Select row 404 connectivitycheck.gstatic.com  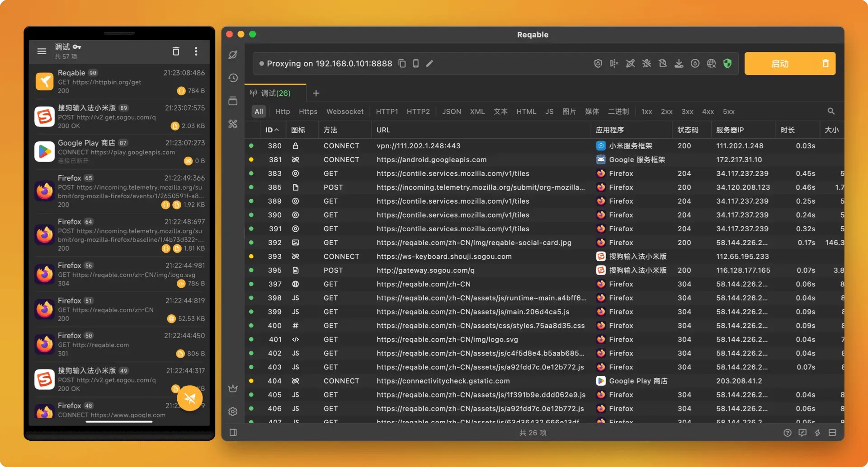pos(544,381)
